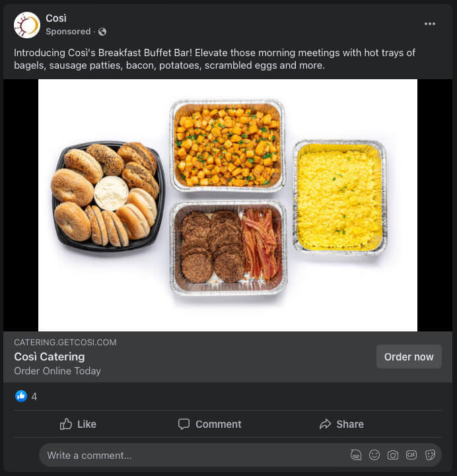The height and width of the screenshot is (476, 457).
Task: Open the three-dot post options menu
Action: pos(430,24)
